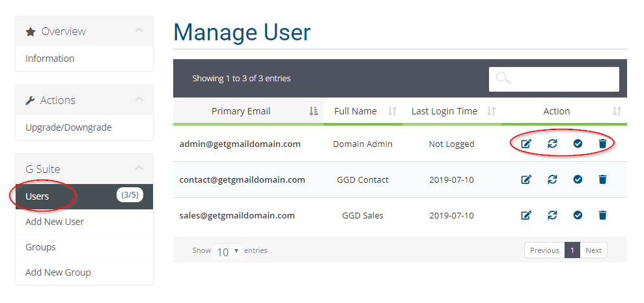Delete the admin@getgmaildomain.com user
644x303 pixels.
pos(602,144)
